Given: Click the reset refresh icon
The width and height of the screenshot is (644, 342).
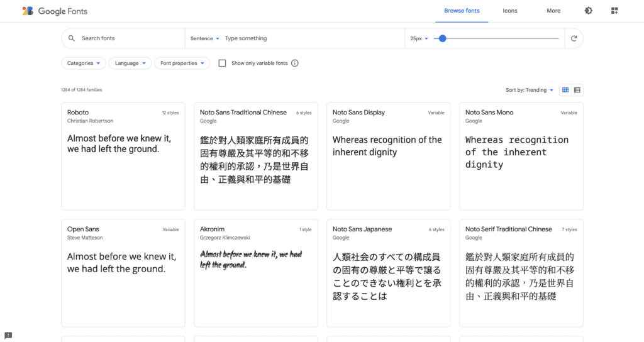Looking at the screenshot, I should pos(574,38).
